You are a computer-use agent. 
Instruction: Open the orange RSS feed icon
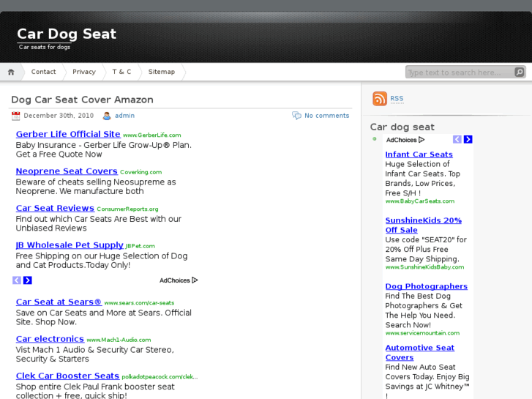(x=380, y=99)
